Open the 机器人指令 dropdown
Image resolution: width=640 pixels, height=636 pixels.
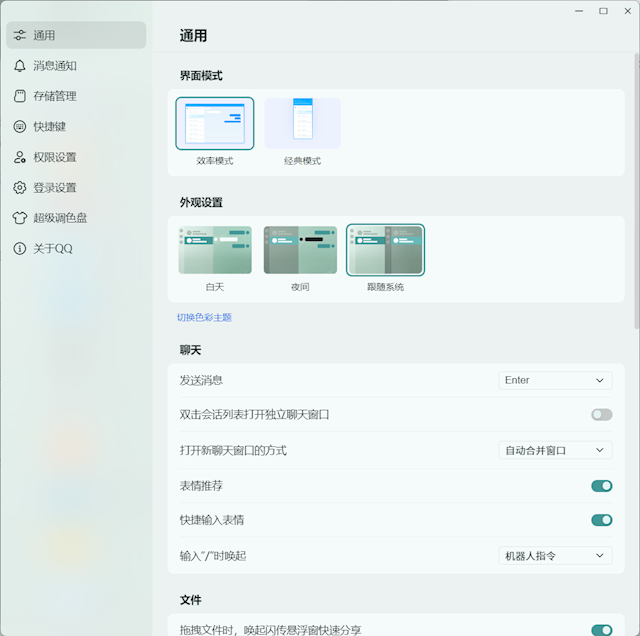click(555, 555)
